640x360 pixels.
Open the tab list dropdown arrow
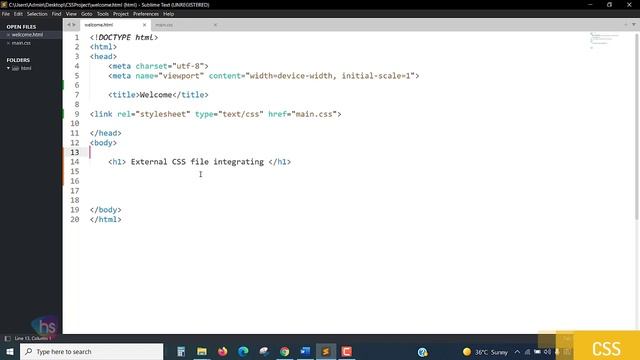633,25
